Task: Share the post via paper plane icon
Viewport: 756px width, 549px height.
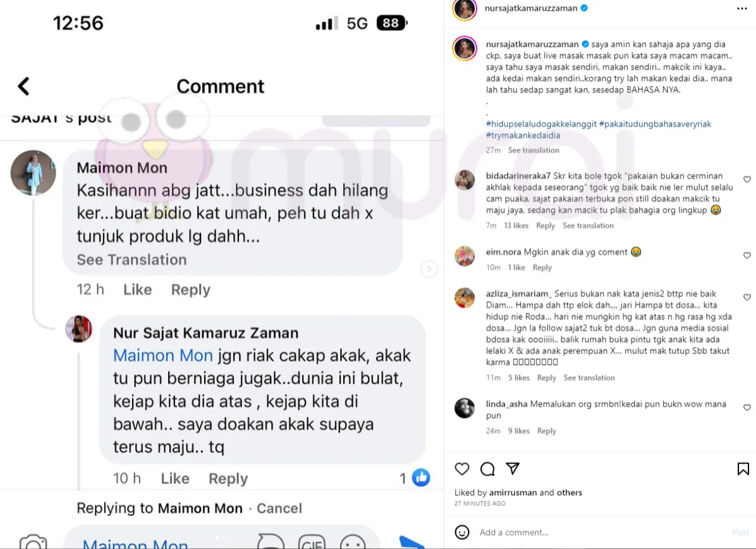Action: tap(513, 469)
